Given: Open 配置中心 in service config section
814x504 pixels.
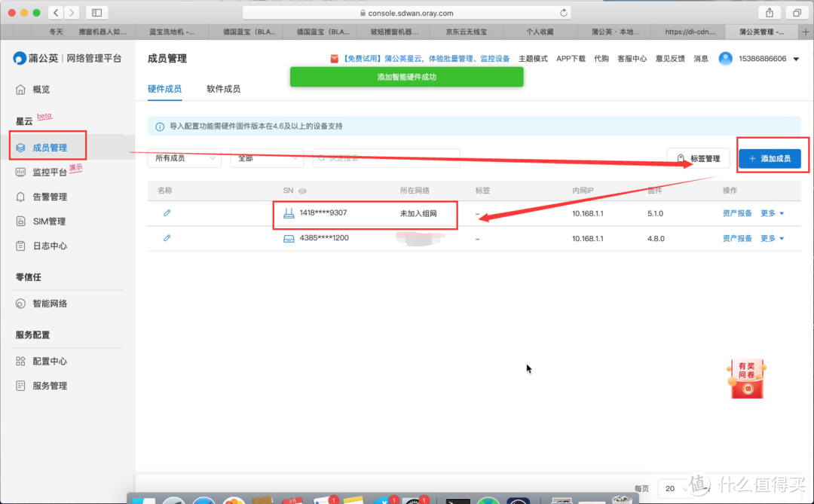Looking at the screenshot, I should click(48, 360).
